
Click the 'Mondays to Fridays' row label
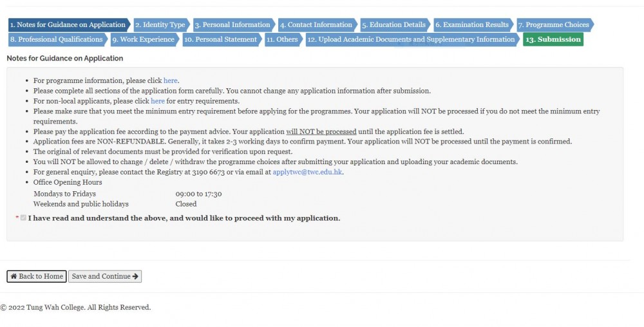64,194
